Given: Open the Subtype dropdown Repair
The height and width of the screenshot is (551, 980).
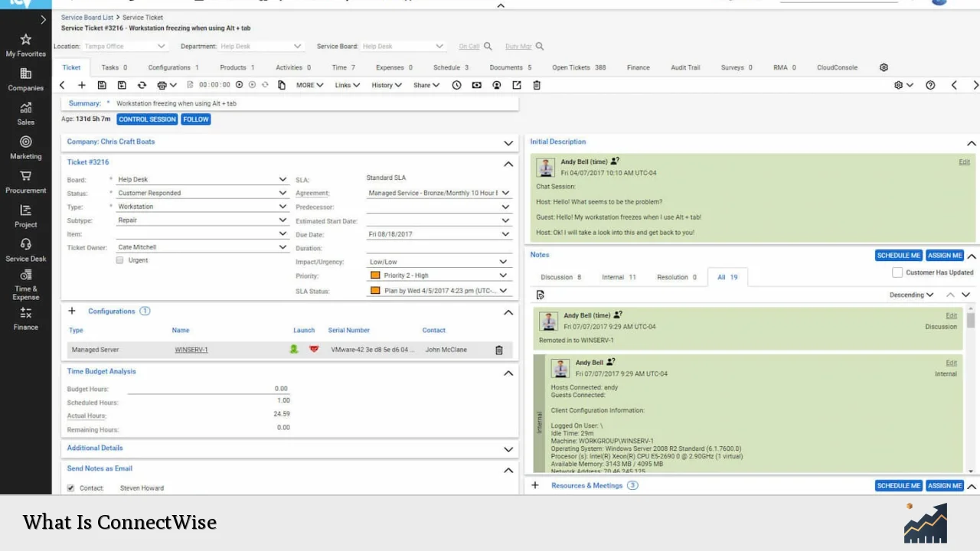Looking at the screenshot, I should pyautogui.click(x=202, y=220).
